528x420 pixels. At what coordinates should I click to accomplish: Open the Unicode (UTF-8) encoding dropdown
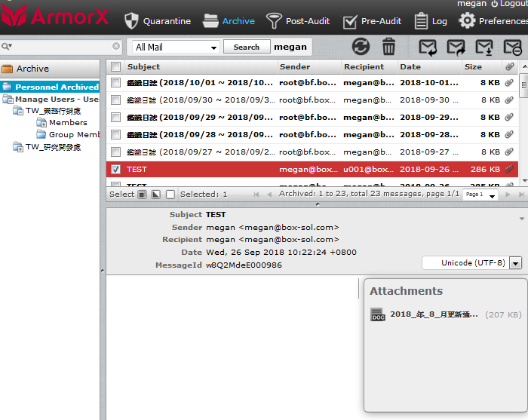pyautogui.click(x=471, y=263)
